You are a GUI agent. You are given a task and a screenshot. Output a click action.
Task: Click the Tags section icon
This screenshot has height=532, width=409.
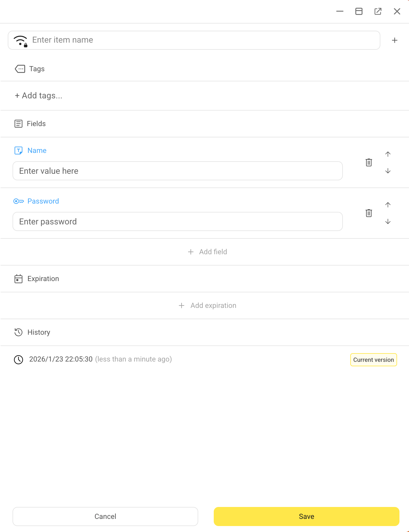pyautogui.click(x=19, y=69)
